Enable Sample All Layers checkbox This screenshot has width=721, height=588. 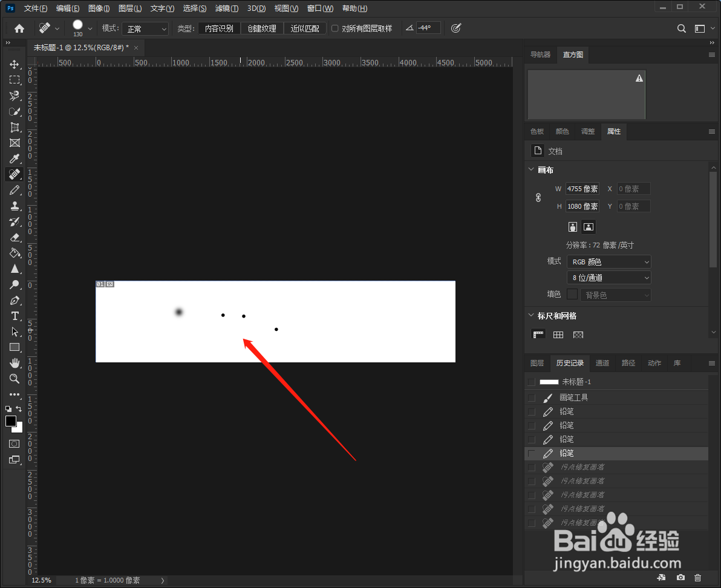[334, 28]
